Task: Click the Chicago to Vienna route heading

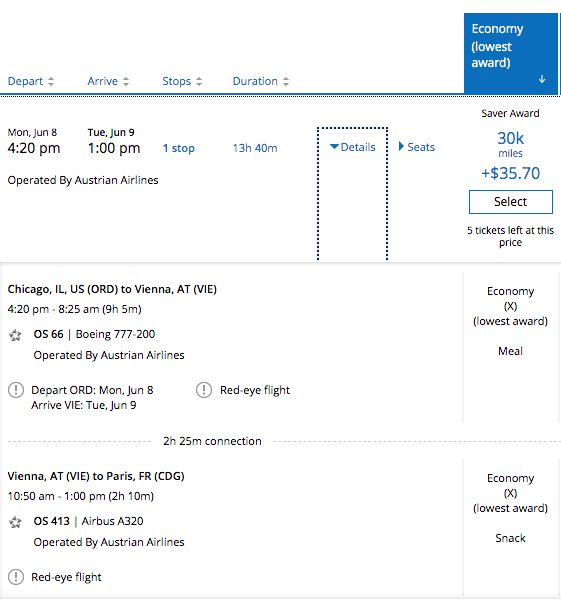Action: point(112,289)
